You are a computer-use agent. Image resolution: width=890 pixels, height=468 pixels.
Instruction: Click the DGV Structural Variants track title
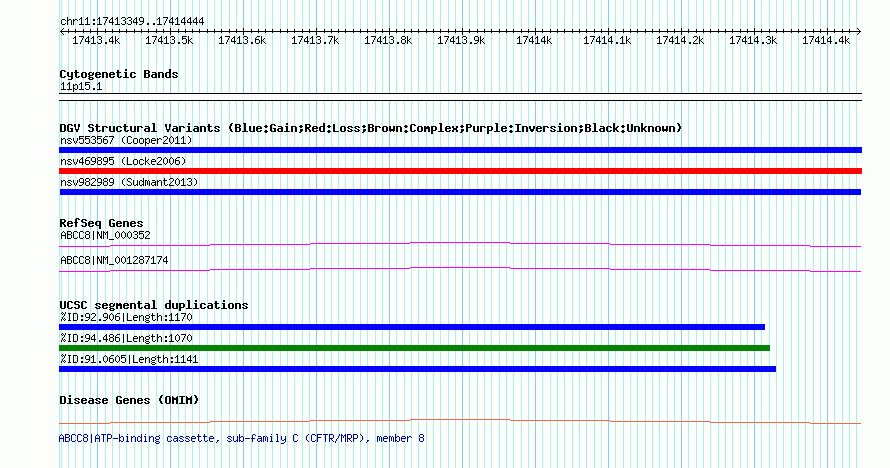(371, 128)
